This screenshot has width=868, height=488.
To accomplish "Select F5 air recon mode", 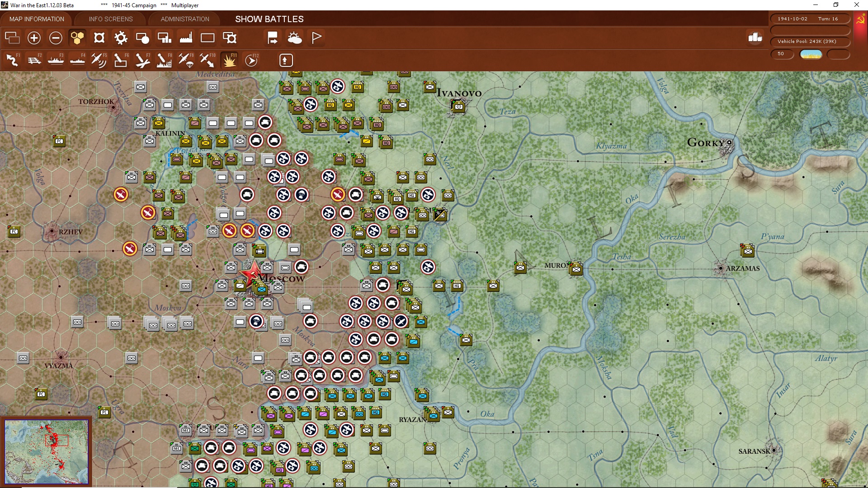I will (x=99, y=60).
